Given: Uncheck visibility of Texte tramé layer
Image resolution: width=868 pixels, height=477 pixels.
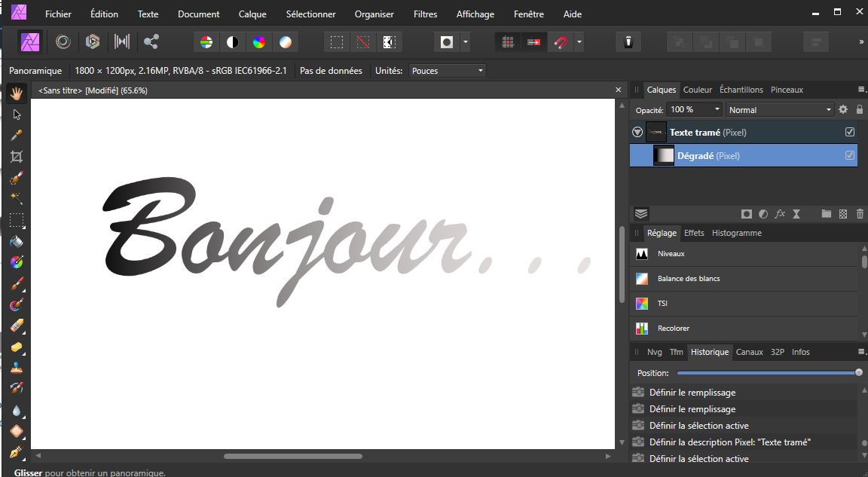Looking at the screenshot, I should 850,133.
